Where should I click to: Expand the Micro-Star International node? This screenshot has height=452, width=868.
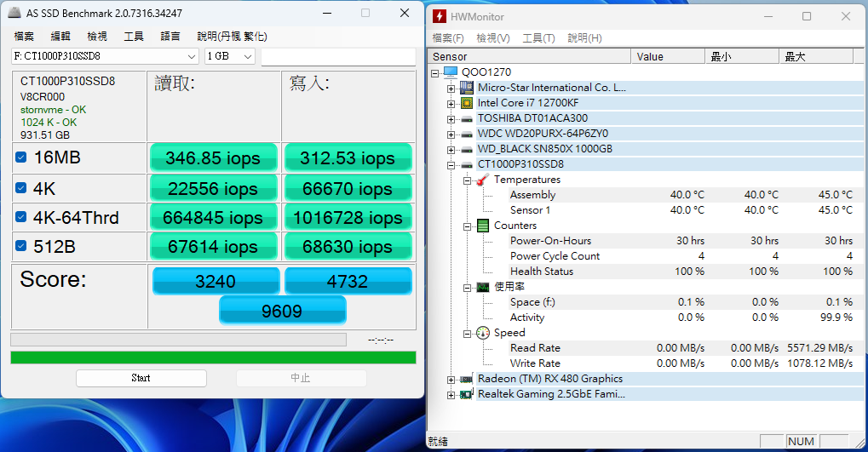451,88
